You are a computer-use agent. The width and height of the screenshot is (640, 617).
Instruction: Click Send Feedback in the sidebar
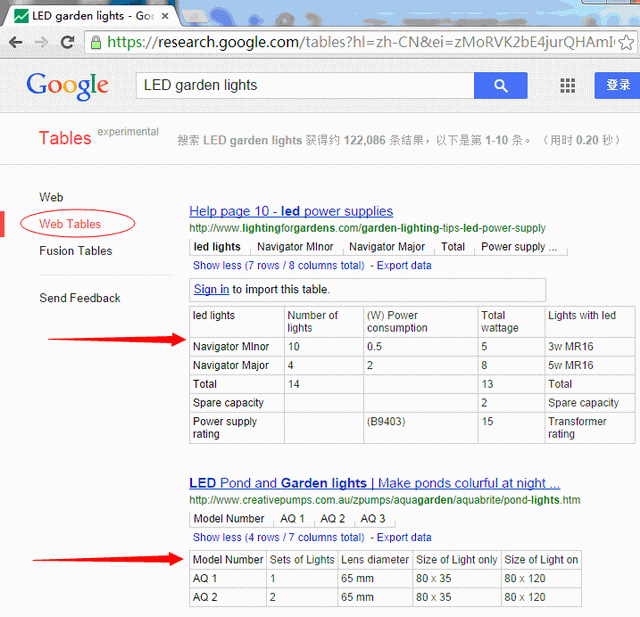[79, 298]
